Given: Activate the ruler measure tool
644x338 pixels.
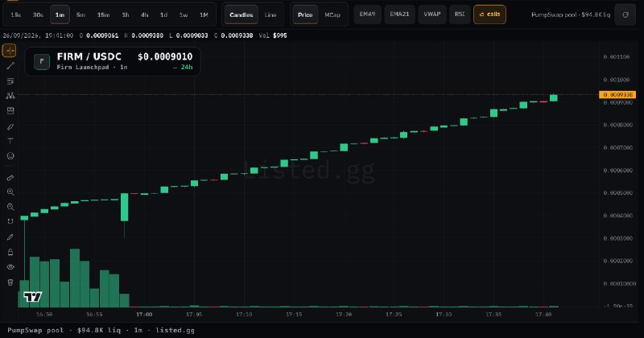Looking at the screenshot, I should (10, 177).
